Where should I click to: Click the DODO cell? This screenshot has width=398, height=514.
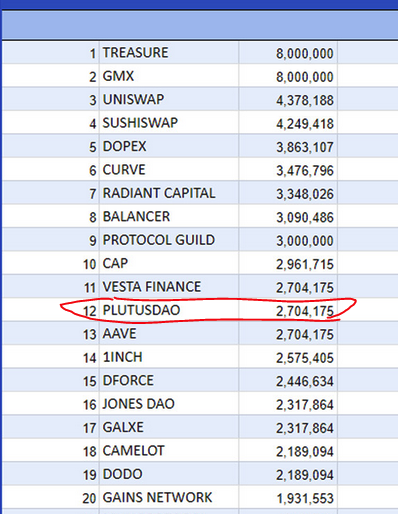coord(169,474)
